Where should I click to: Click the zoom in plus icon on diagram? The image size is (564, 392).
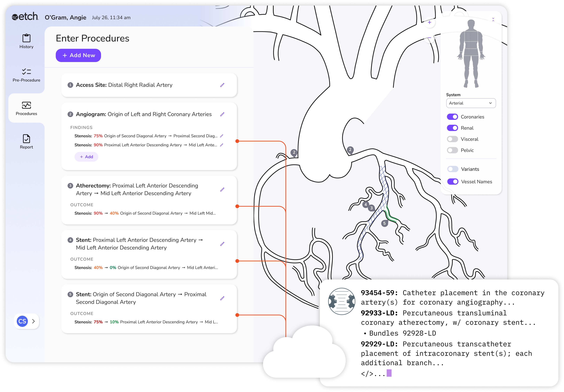[430, 22]
